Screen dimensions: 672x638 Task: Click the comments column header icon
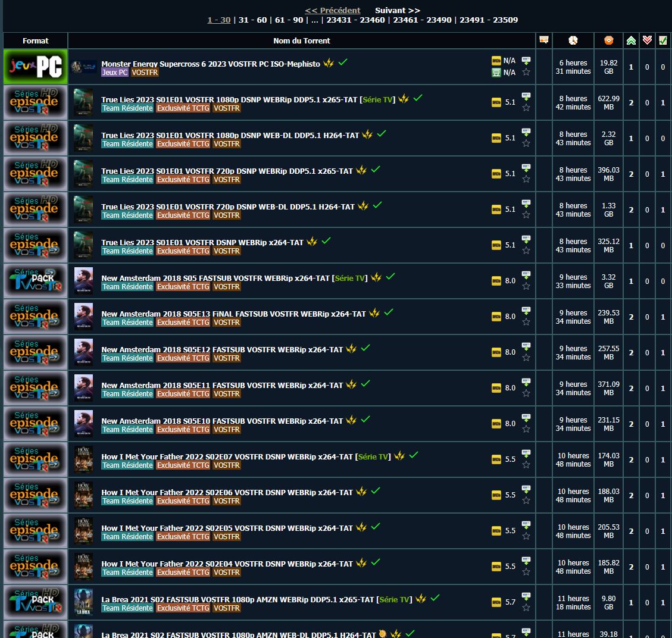(544, 40)
